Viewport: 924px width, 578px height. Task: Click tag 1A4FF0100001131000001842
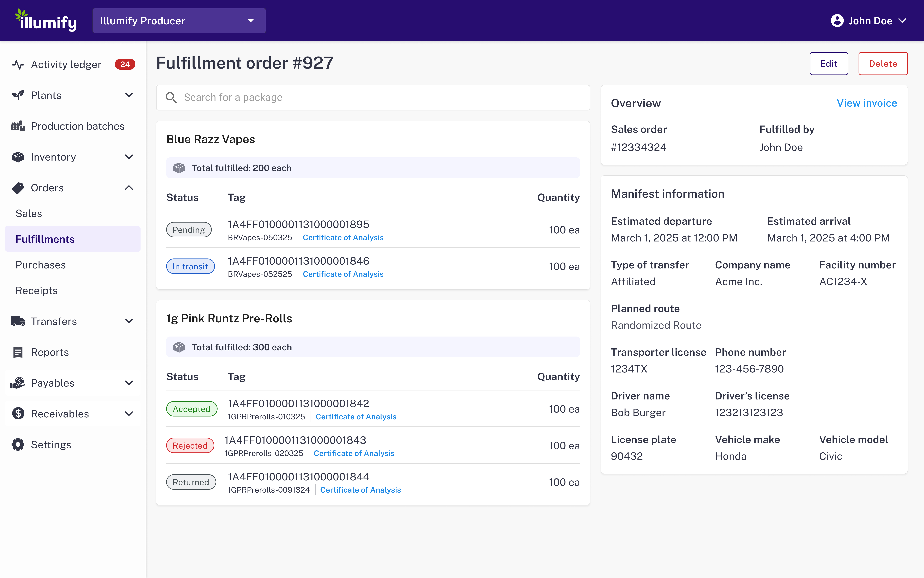click(x=299, y=404)
